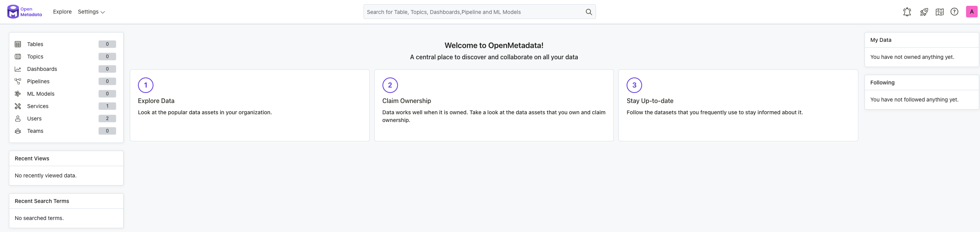The image size is (980, 232).
Task: Select the Pipelines icon in sidebar
Action: [18, 81]
